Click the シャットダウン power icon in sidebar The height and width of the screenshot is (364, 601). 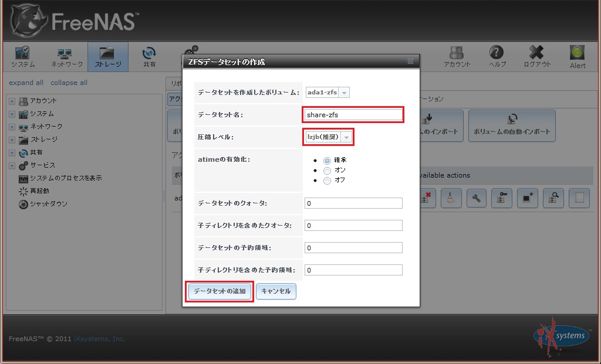(x=23, y=205)
